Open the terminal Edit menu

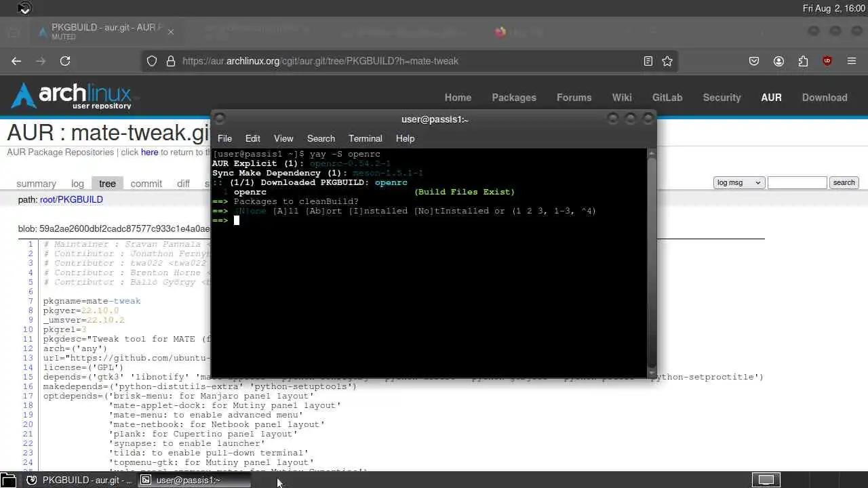click(x=253, y=138)
